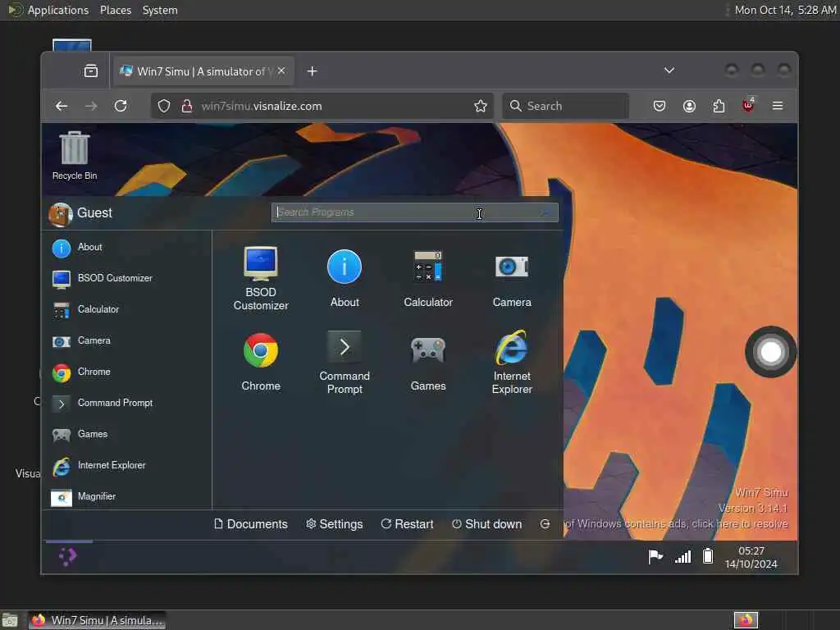Open the Places menu
Viewport: 840px width, 630px height.
pyautogui.click(x=116, y=10)
